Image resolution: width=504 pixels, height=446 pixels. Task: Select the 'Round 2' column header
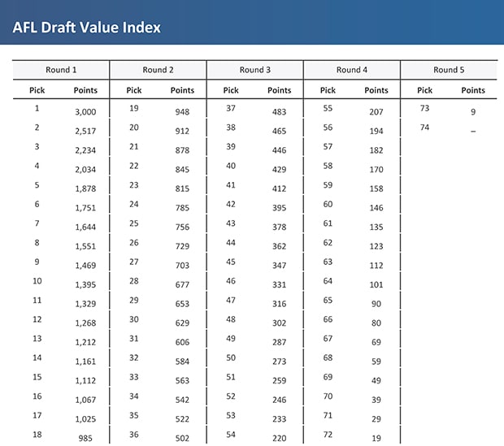tap(158, 70)
